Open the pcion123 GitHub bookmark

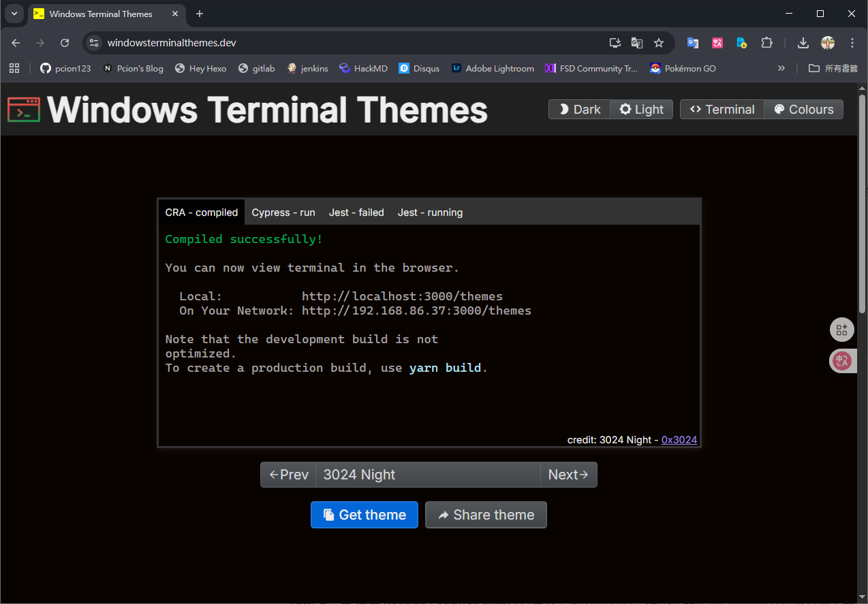(65, 68)
